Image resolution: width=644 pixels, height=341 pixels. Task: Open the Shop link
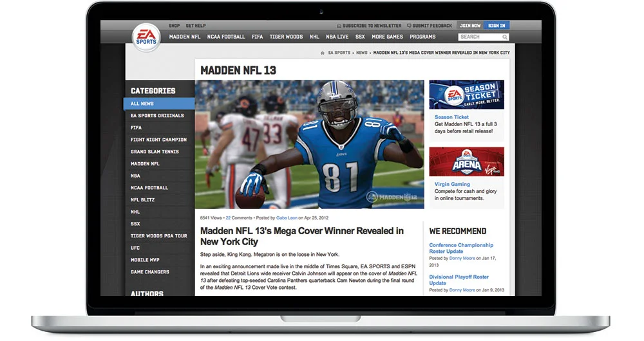(x=174, y=26)
